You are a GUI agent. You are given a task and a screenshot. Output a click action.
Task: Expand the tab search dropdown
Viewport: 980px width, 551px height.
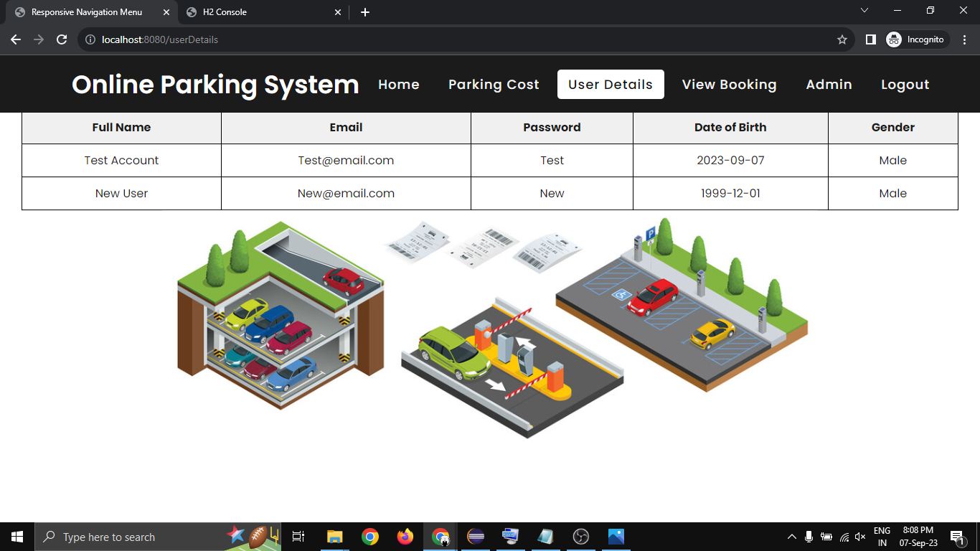[864, 11]
